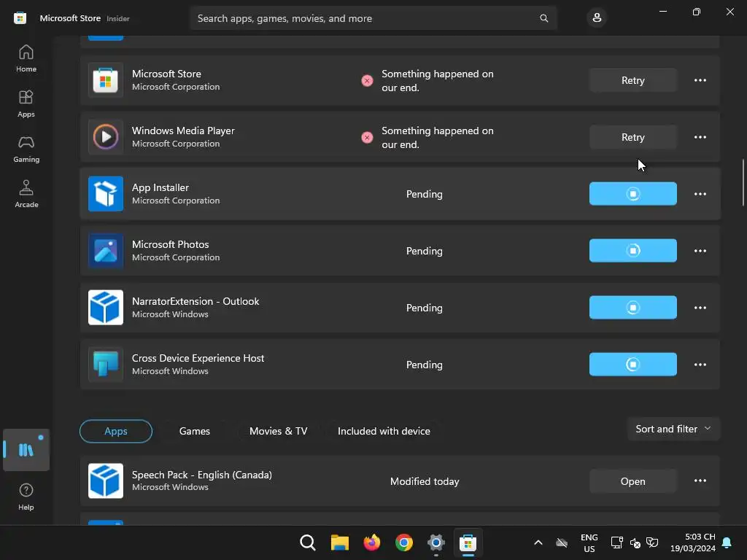
Task: Click the NarratorExtension - Outlook title text
Action: click(196, 301)
